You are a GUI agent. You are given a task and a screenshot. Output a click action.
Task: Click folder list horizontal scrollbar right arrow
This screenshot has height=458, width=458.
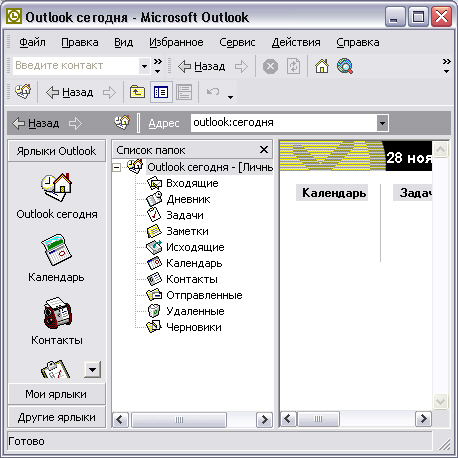pyautogui.click(x=264, y=420)
